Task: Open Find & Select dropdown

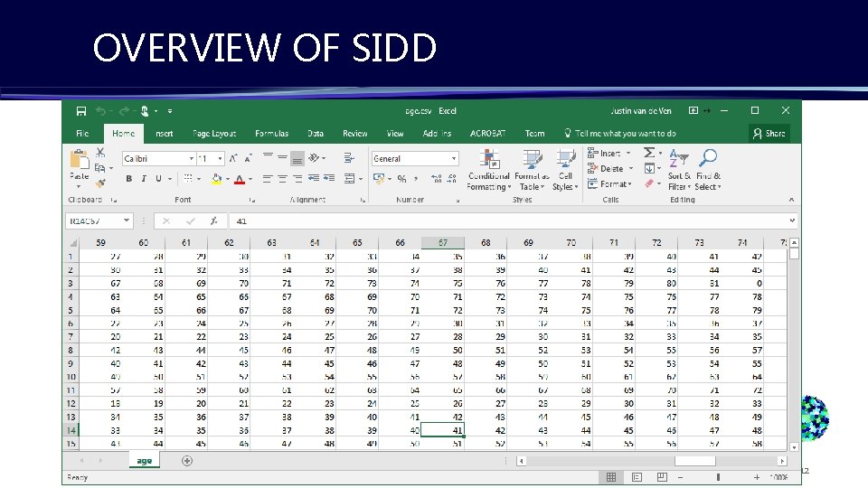Action: (x=708, y=170)
